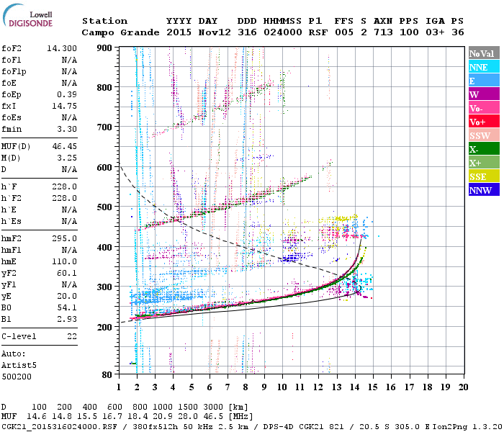The width and height of the screenshot is (504, 432).
Task: Select the NNW blue legend swatch
Action: point(484,190)
